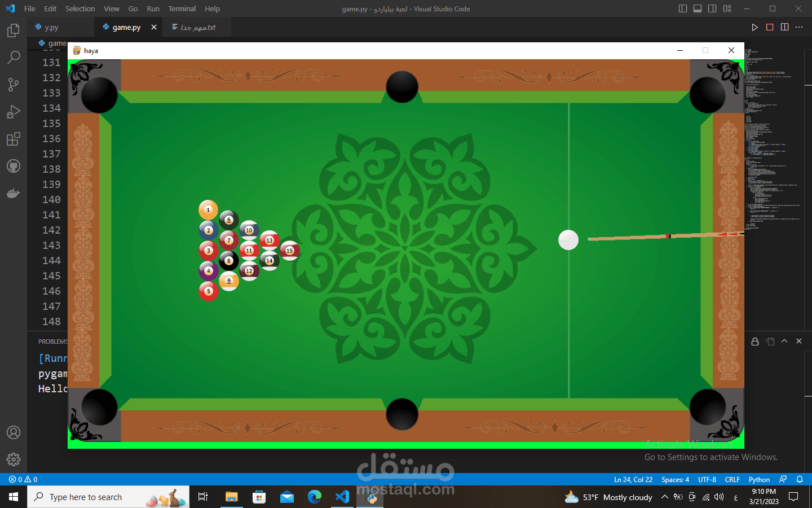Click the feedback icon in status bar

coord(783,479)
